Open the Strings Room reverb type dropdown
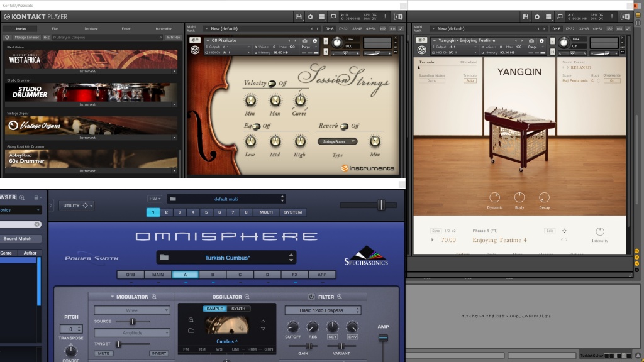The image size is (644, 362). click(x=336, y=141)
